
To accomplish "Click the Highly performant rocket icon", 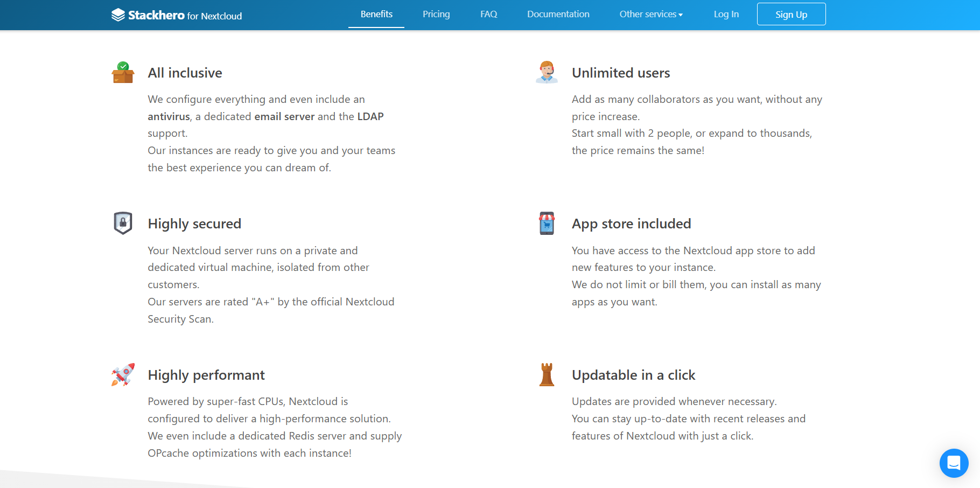I will pos(123,374).
